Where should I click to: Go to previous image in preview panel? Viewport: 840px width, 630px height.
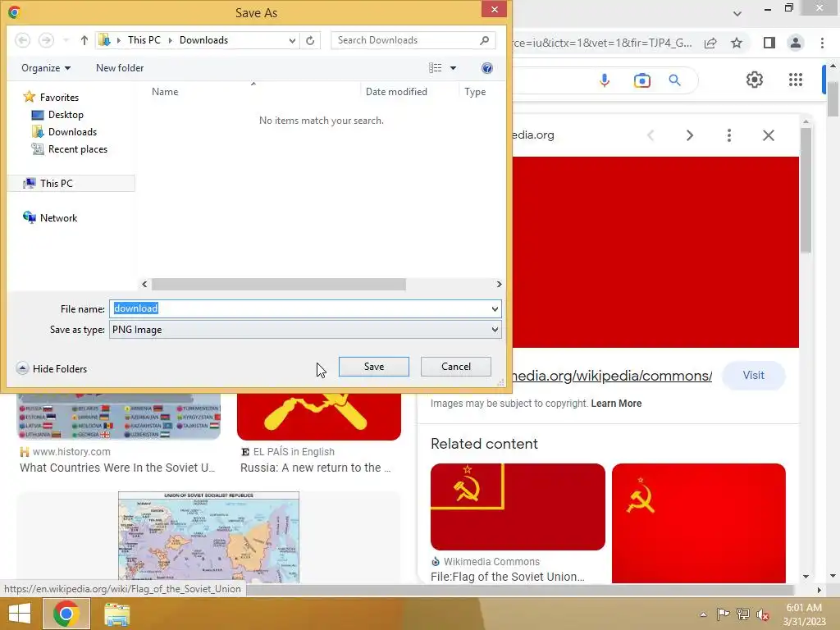pyautogui.click(x=651, y=135)
